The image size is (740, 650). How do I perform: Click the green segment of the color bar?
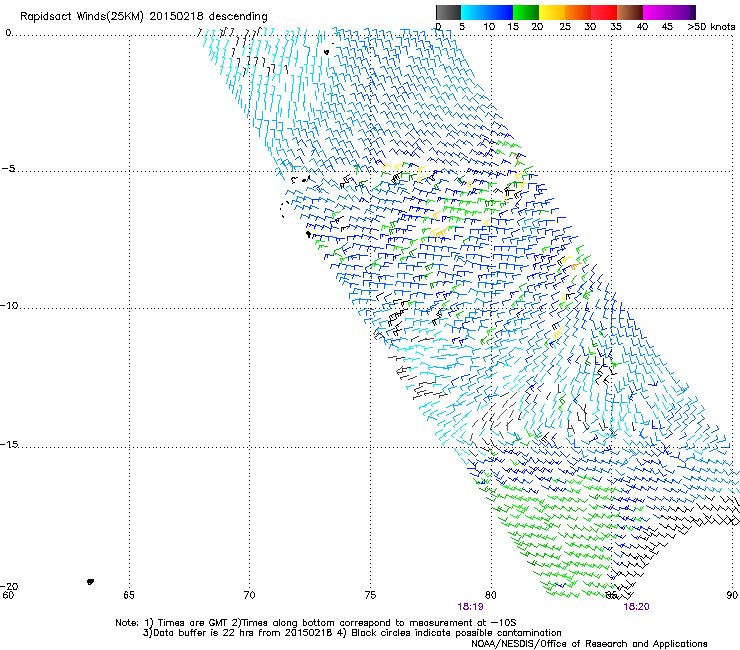coord(526,12)
